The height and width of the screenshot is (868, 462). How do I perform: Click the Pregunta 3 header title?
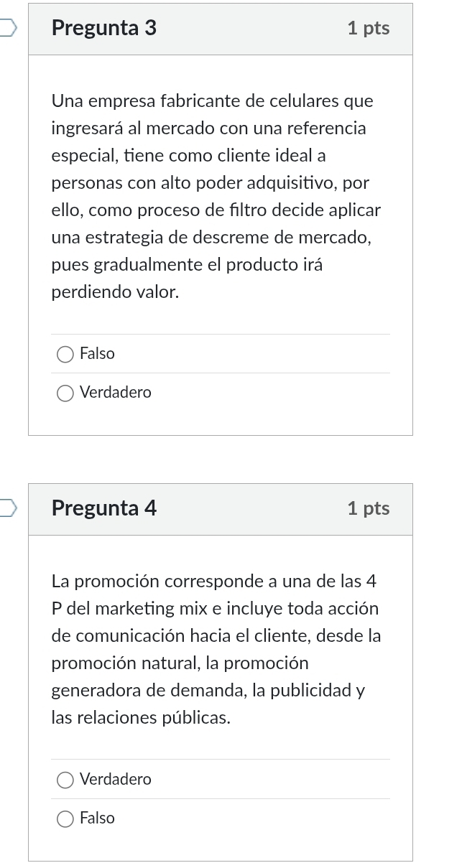point(103,28)
